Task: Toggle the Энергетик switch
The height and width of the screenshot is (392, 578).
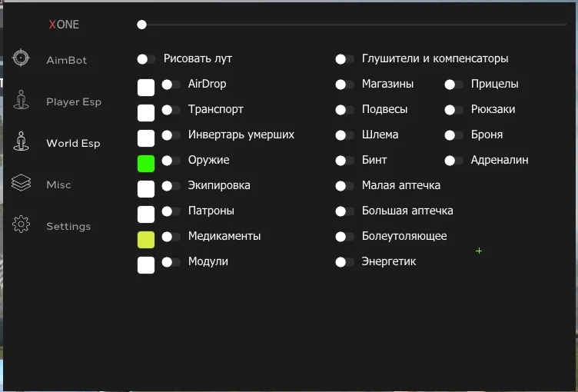Action: [x=344, y=262]
